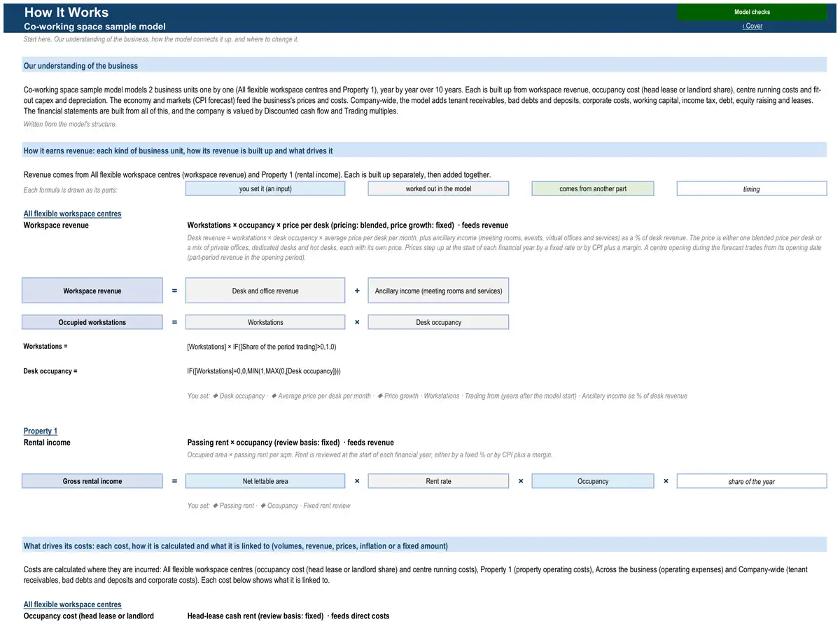This screenshot has height=624, width=840.
Task: Open the Property 1 link
Action: (41, 431)
